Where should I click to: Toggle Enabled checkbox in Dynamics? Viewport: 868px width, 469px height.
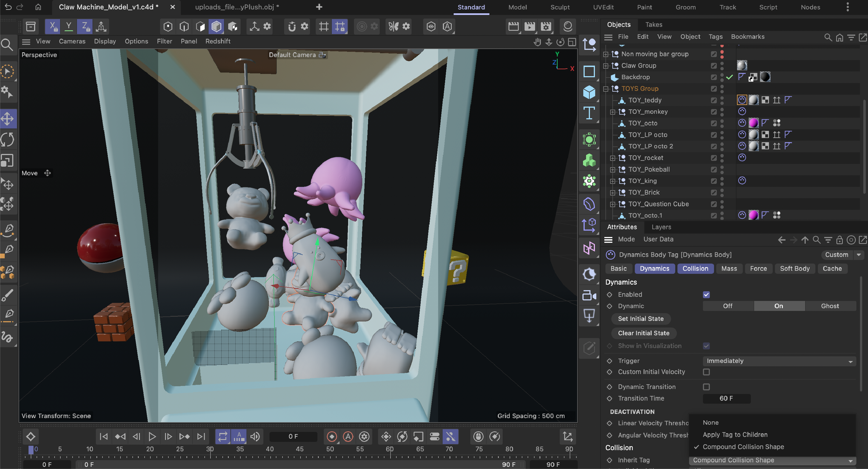[706, 295]
